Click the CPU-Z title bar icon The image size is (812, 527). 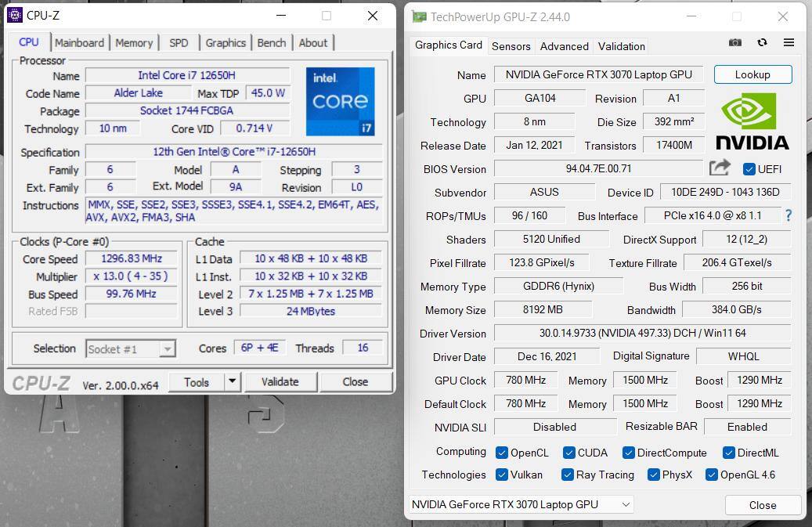(x=15, y=16)
